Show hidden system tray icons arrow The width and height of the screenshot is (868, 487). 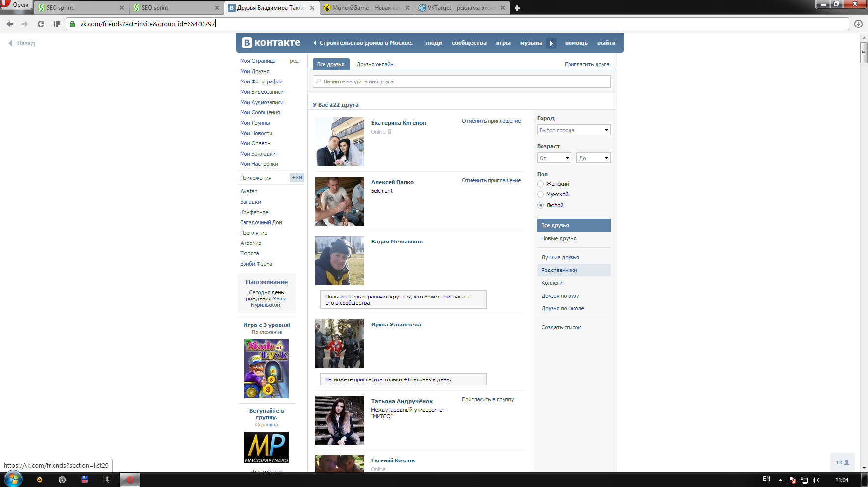[x=780, y=480]
